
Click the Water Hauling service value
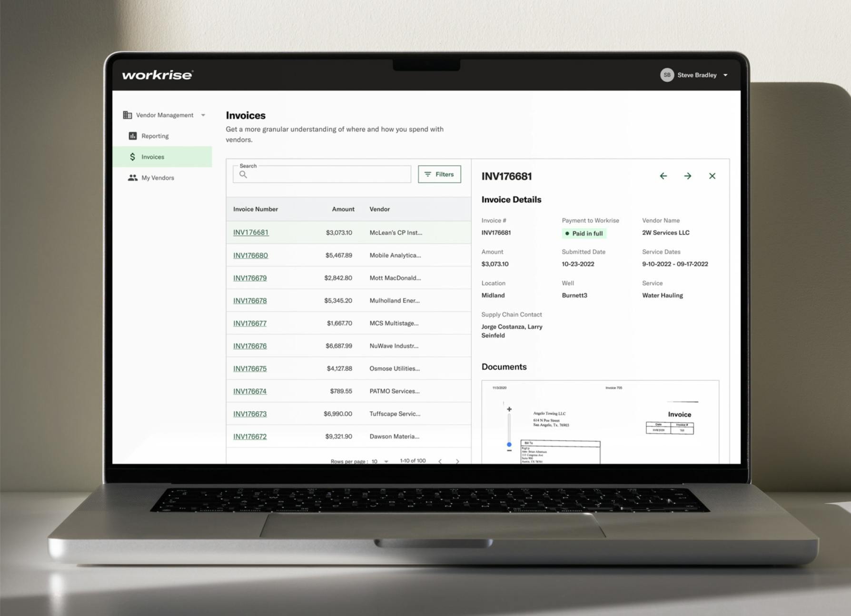tap(663, 296)
